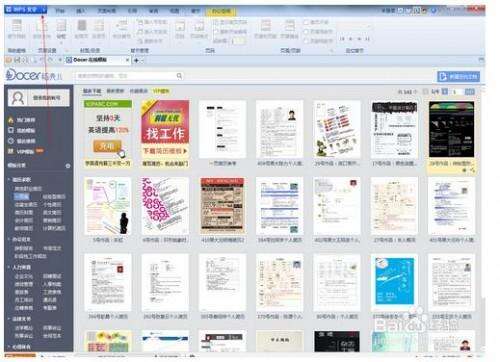Toggle the top checkbox in header/footer options group
Viewport: 500px width, 362px height.
click(306, 22)
